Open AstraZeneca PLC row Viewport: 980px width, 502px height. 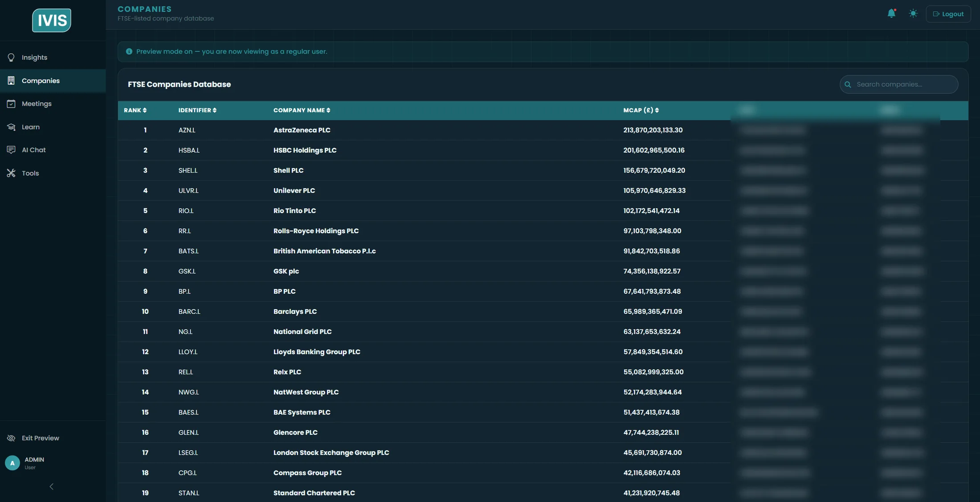coord(543,130)
